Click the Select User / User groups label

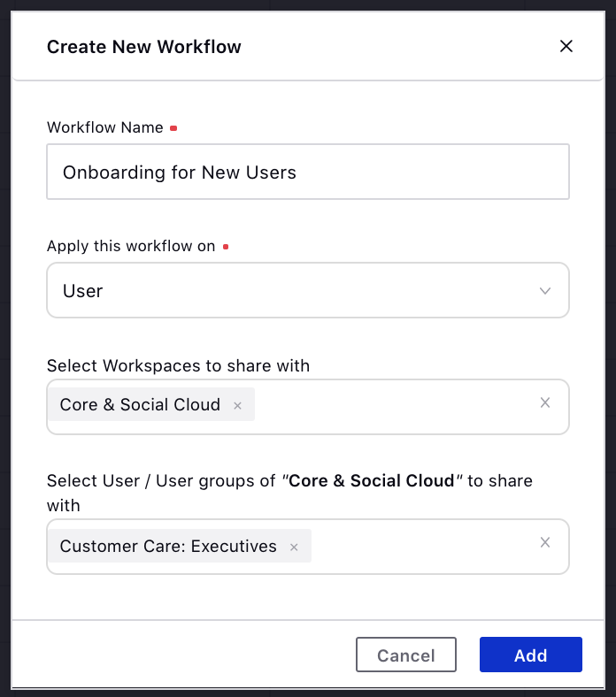(x=289, y=493)
